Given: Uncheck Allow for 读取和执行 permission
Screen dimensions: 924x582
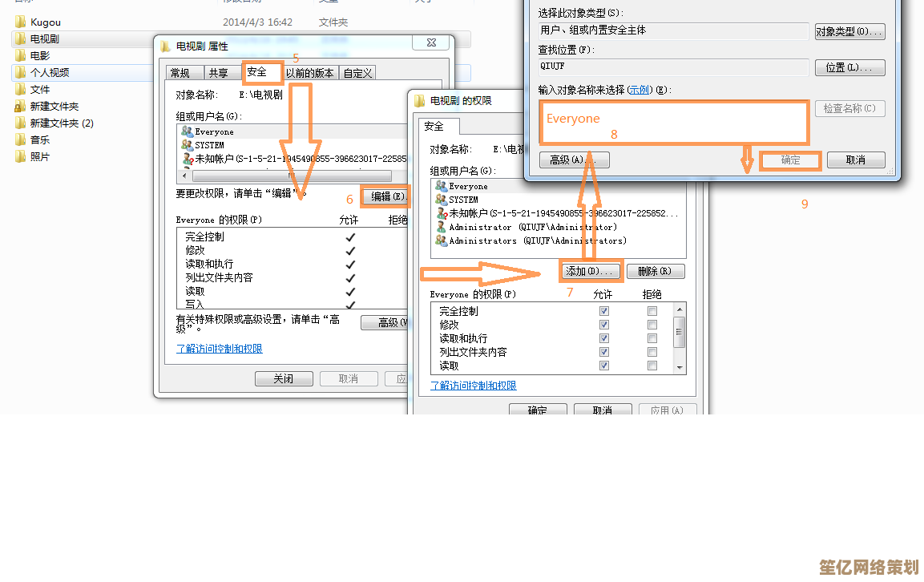Looking at the screenshot, I should (x=604, y=338).
